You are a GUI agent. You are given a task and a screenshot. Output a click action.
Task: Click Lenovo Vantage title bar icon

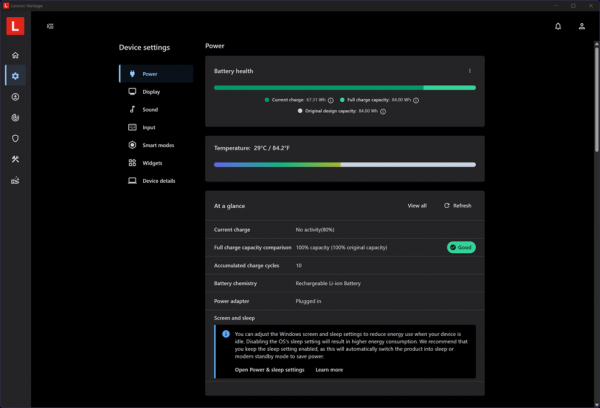click(6, 6)
